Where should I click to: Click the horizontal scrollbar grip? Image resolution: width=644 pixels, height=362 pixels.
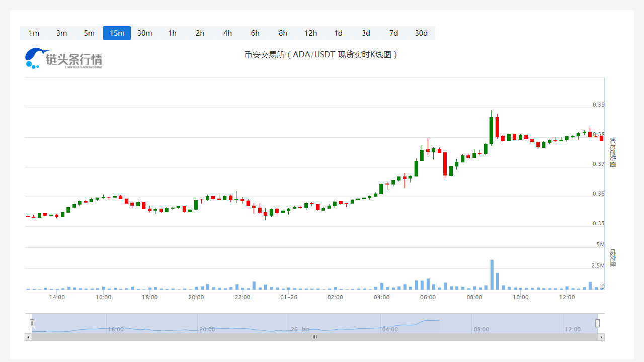tap(314, 337)
